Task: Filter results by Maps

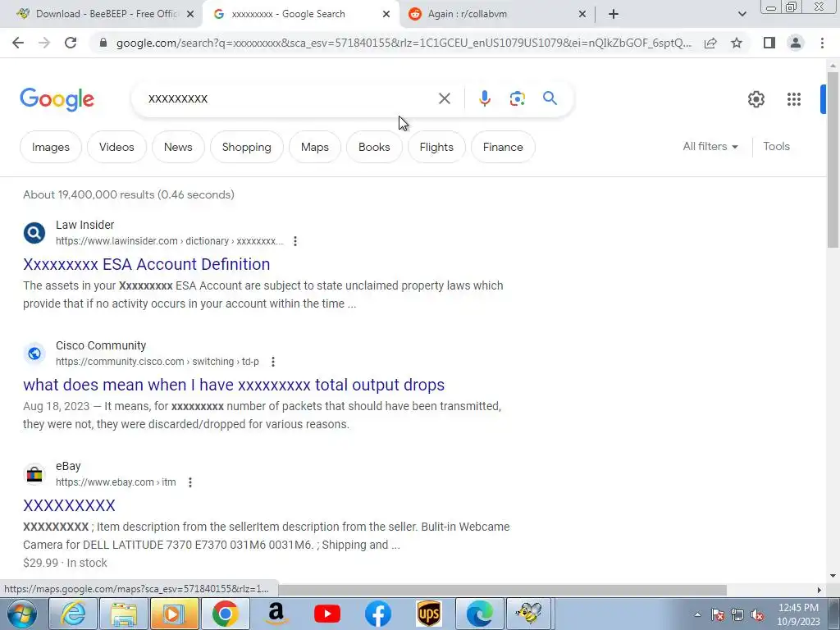Action: click(315, 147)
